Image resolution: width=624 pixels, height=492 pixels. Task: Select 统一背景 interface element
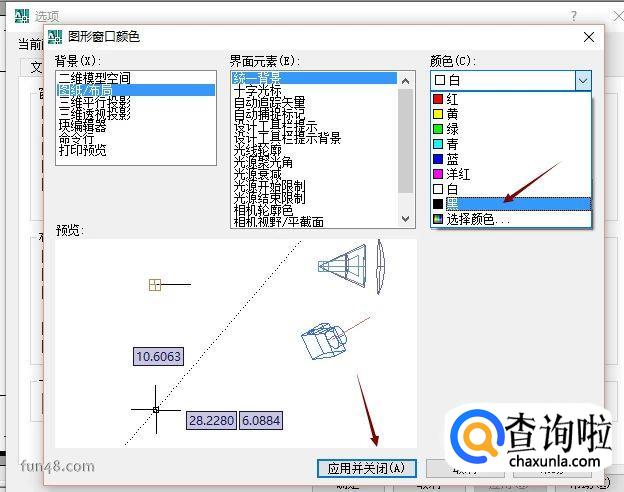(x=258, y=78)
